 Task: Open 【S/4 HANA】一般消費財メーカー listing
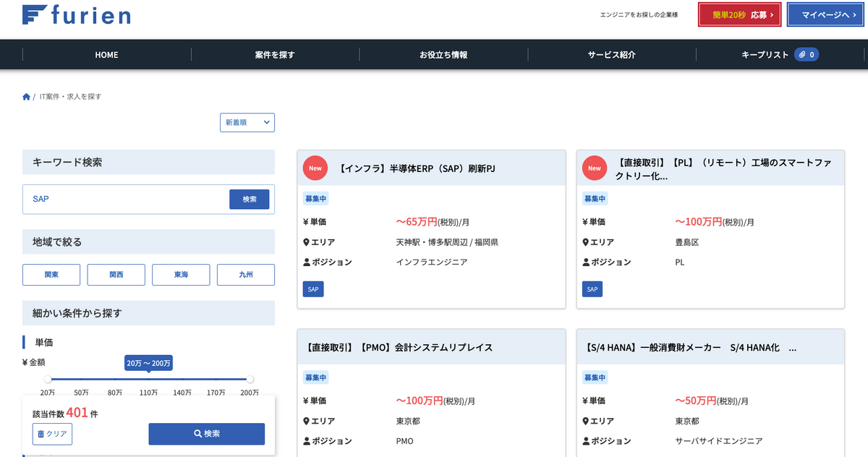[x=689, y=348]
